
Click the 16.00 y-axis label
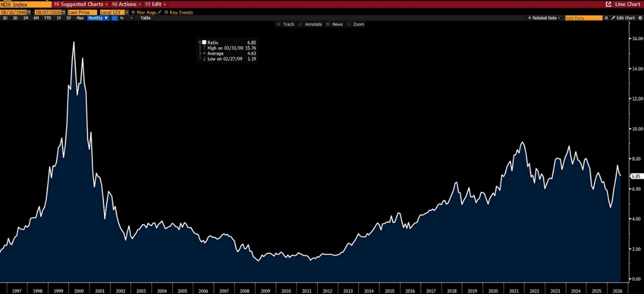pyautogui.click(x=637, y=38)
